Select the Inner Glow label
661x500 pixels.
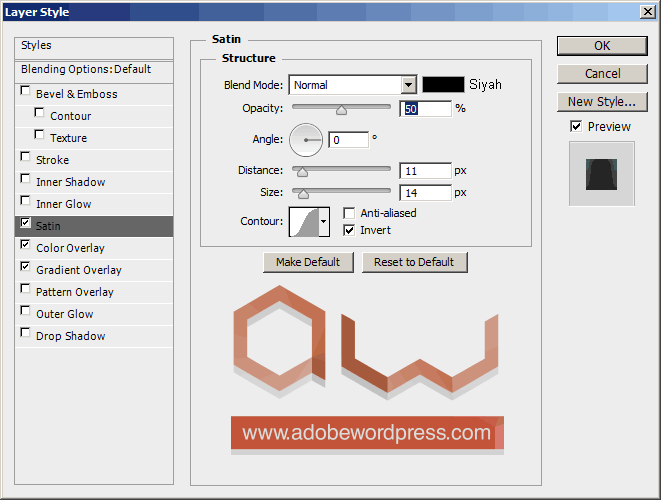(64, 204)
